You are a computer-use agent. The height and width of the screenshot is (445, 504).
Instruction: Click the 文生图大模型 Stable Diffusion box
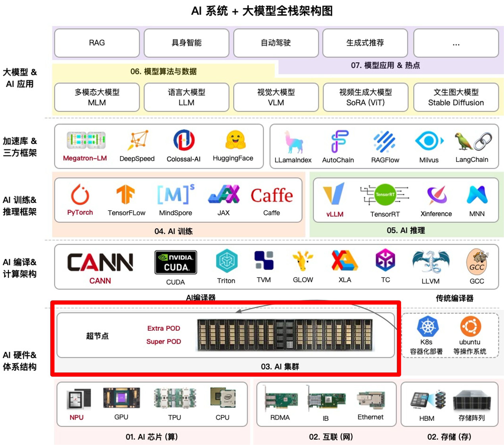456,97
